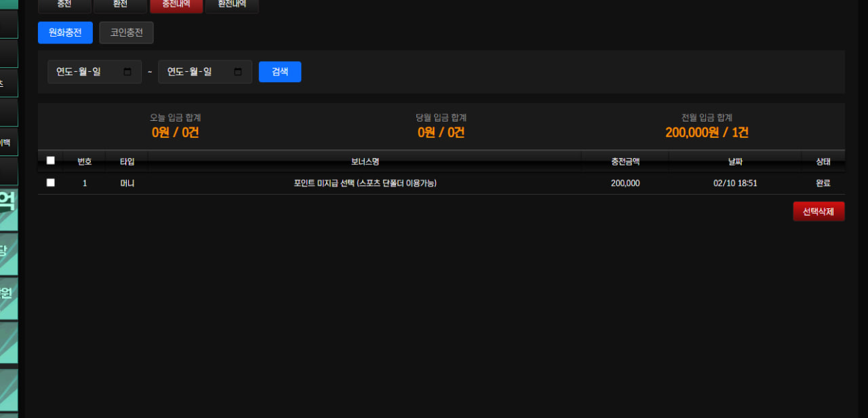
Task: Focus the end date 연도-월-일 field
Action: [x=195, y=72]
